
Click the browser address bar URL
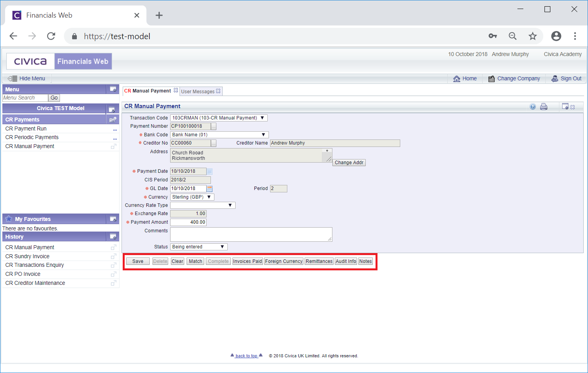(x=117, y=36)
